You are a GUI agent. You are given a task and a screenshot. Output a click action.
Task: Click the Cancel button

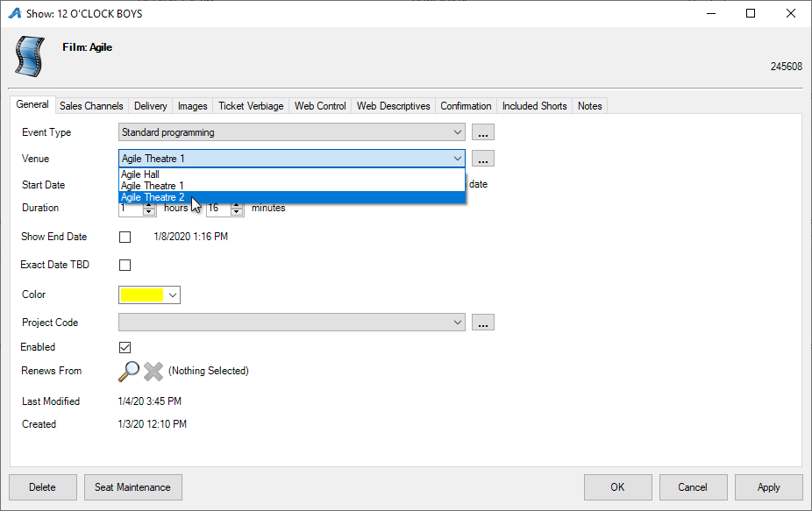[693, 487]
